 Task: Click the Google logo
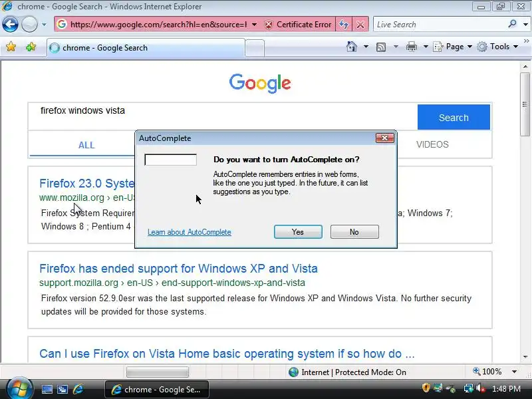[260, 83]
